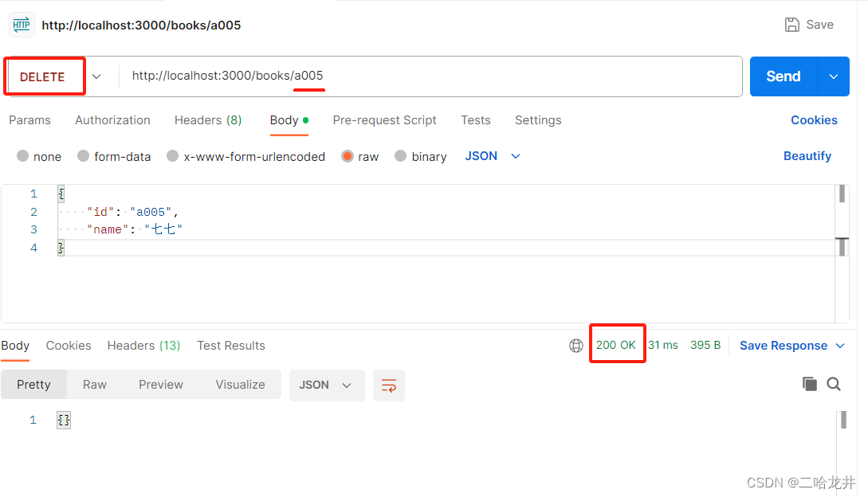Open the JSON format dropdown in request body

tap(492, 156)
